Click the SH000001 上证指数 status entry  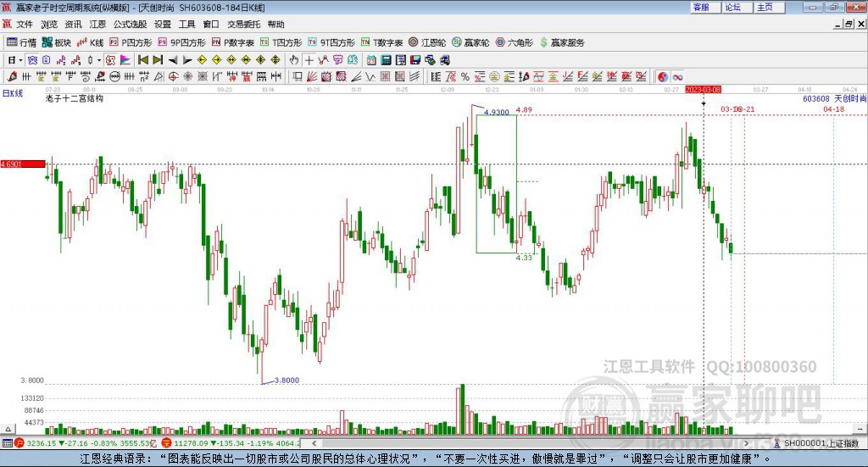817,443
